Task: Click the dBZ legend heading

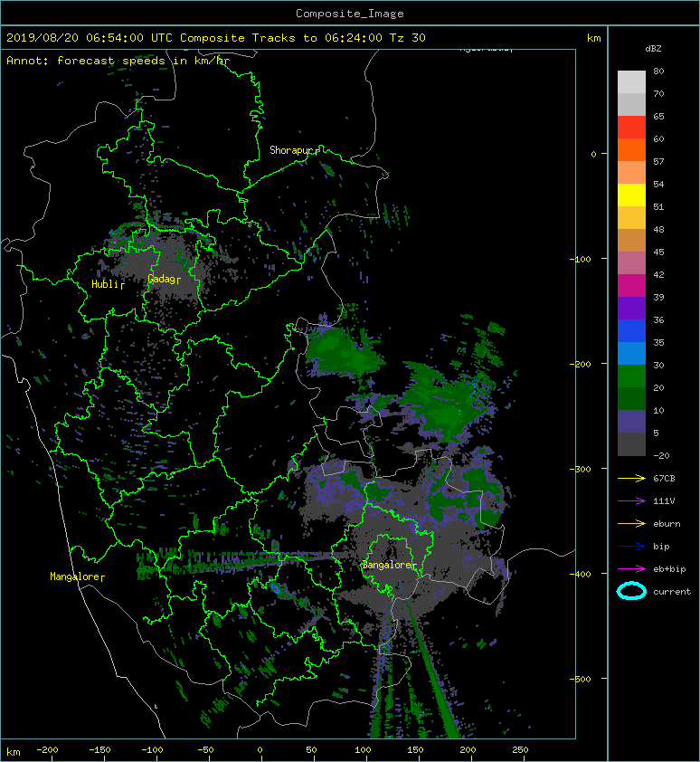Action: 653,49
